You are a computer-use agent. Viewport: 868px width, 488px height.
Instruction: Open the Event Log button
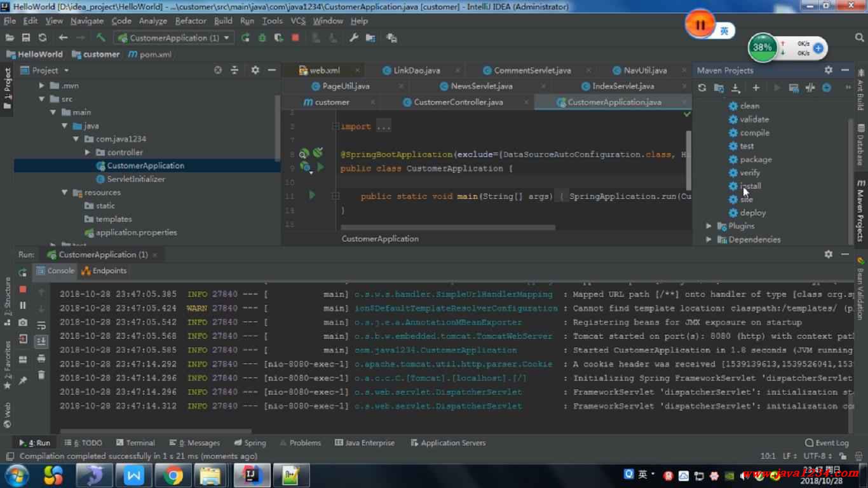(x=826, y=443)
